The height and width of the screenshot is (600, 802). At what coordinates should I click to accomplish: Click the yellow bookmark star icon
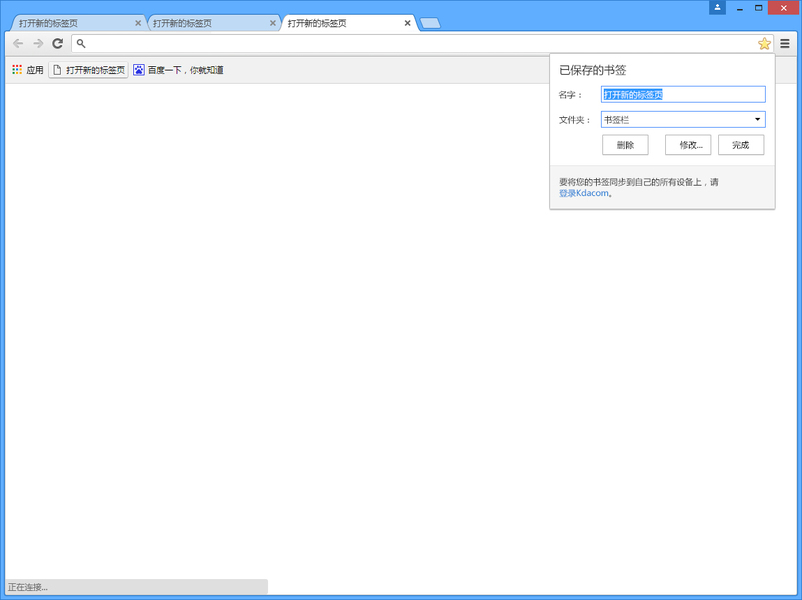(764, 43)
